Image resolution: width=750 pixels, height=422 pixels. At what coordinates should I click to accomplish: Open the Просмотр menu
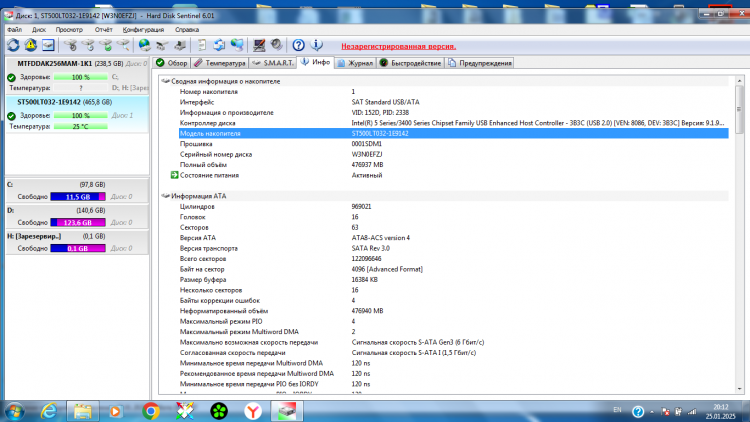pos(69,30)
